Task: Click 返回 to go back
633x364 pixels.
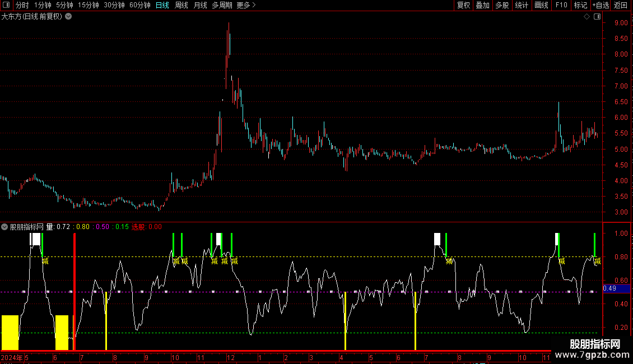Action: click(621, 5)
